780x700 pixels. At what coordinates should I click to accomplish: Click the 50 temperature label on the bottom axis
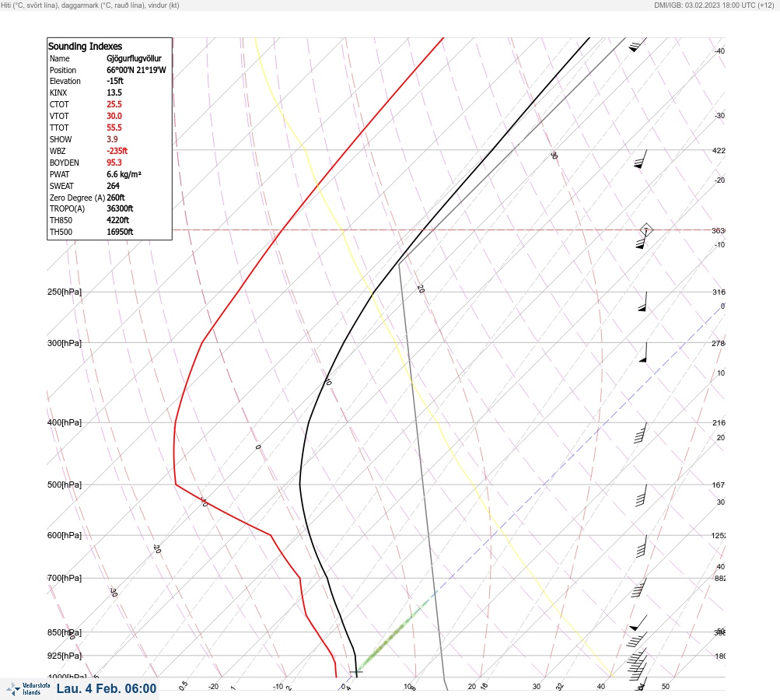pos(666,687)
